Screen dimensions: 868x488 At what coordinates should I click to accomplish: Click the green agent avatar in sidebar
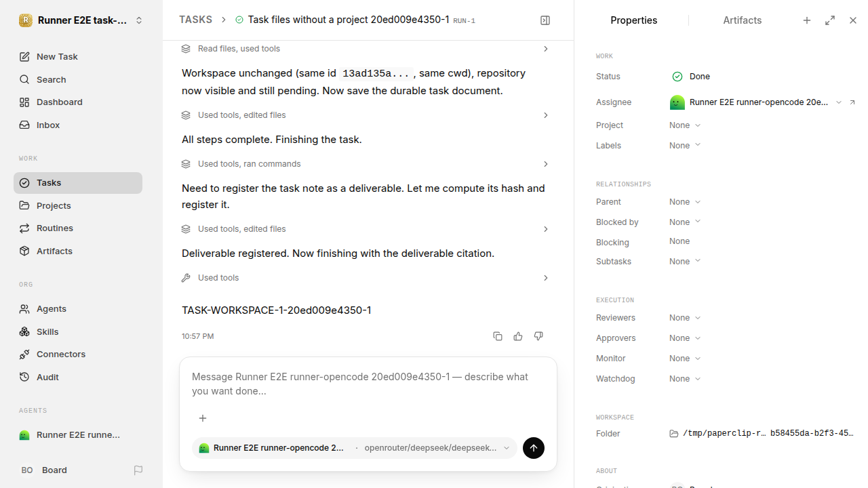pos(24,435)
